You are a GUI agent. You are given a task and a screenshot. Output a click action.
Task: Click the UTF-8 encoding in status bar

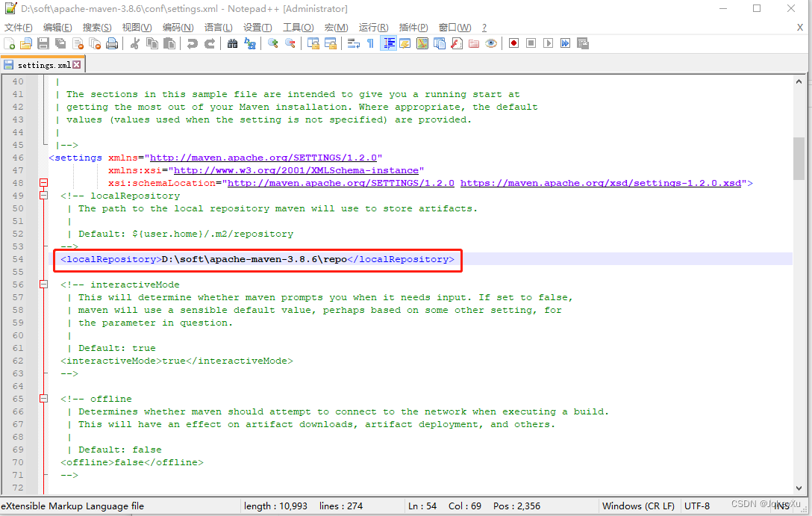tap(697, 506)
